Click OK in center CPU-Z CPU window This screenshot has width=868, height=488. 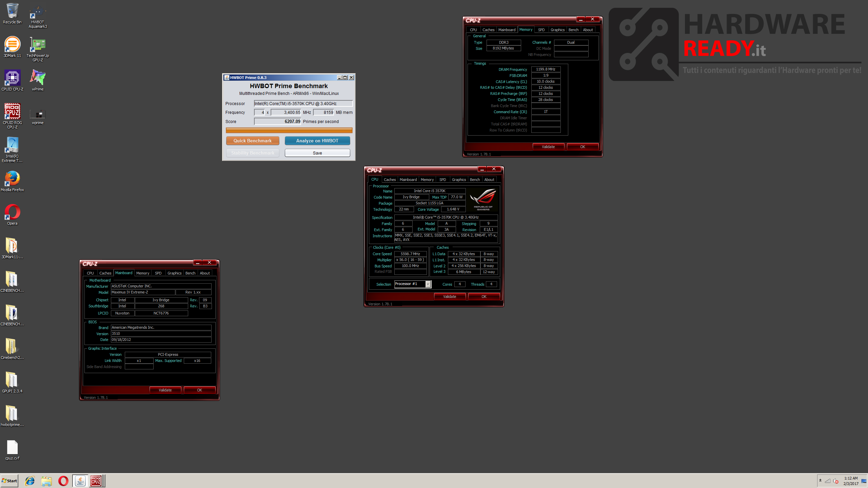click(484, 297)
